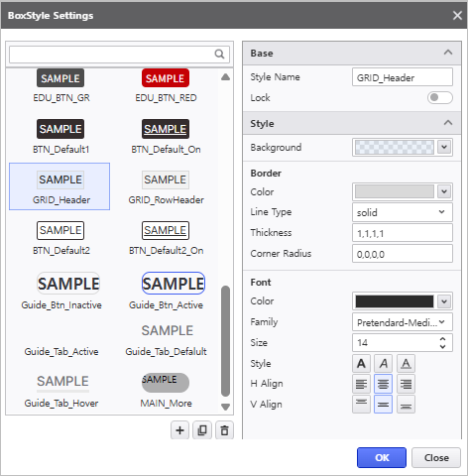Select the GRID_RowHeader style
468x476 pixels.
[x=166, y=186]
